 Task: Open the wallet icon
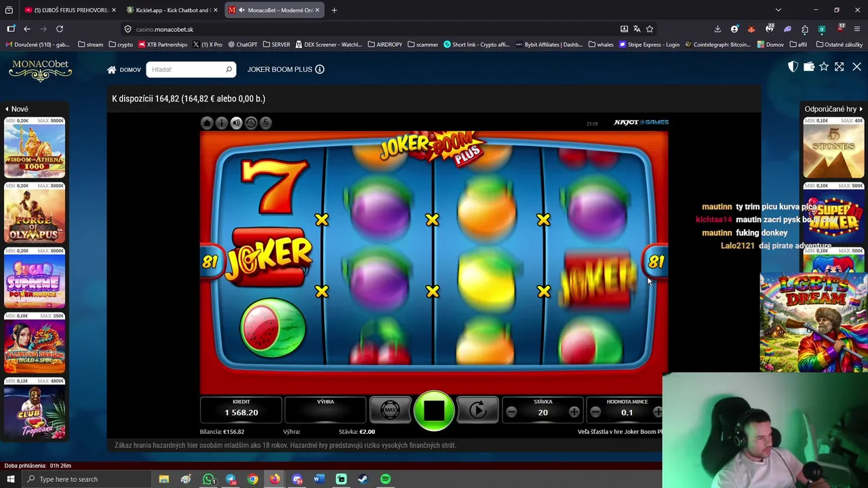tap(808, 66)
